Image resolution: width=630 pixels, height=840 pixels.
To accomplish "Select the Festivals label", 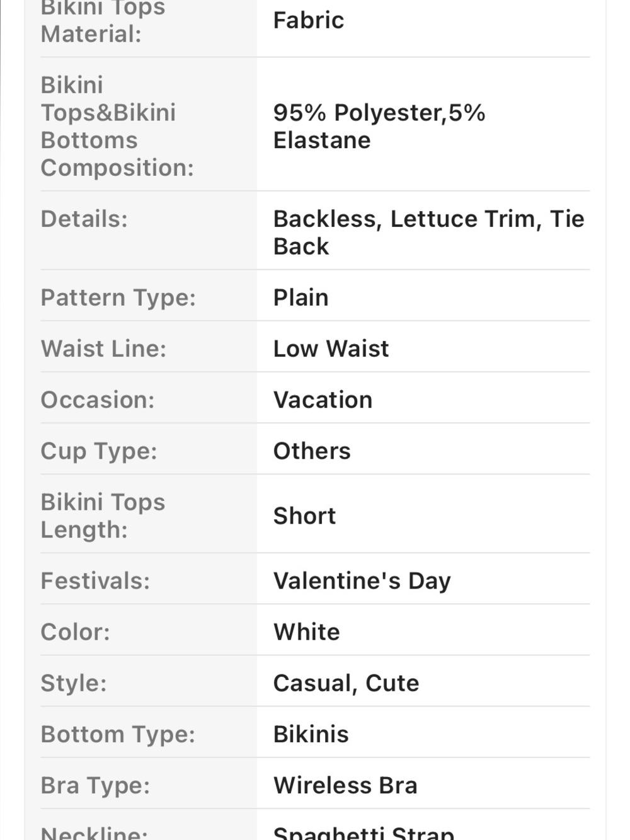I will 95,581.
